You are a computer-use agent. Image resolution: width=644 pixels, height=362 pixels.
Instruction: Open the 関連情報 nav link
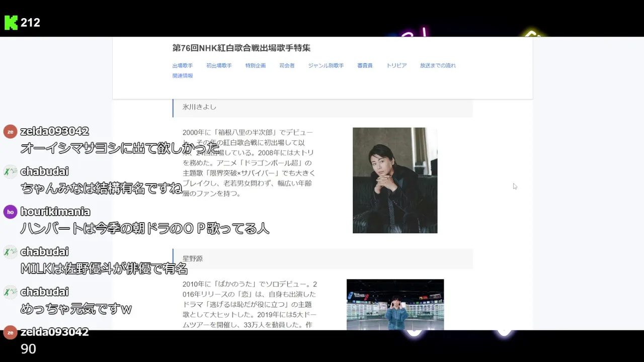(x=183, y=75)
